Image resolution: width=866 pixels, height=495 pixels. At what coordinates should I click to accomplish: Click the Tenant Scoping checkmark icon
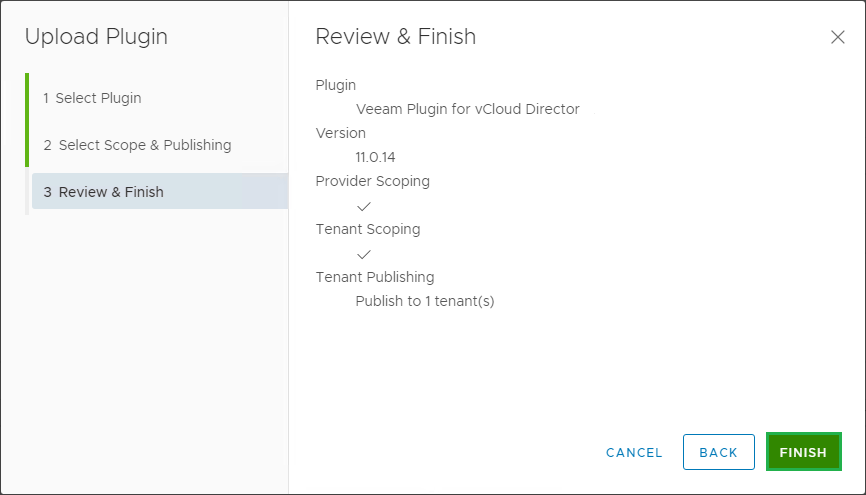click(364, 254)
